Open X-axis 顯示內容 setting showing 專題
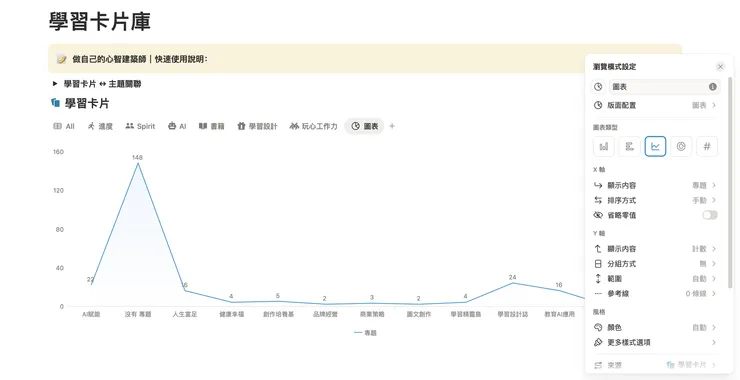 pos(655,186)
